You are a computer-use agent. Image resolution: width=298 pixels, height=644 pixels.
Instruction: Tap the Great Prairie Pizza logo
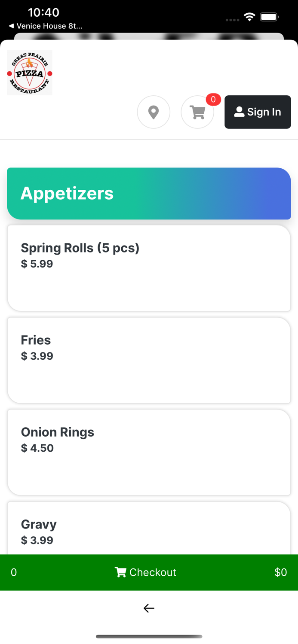pyautogui.click(x=29, y=73)
